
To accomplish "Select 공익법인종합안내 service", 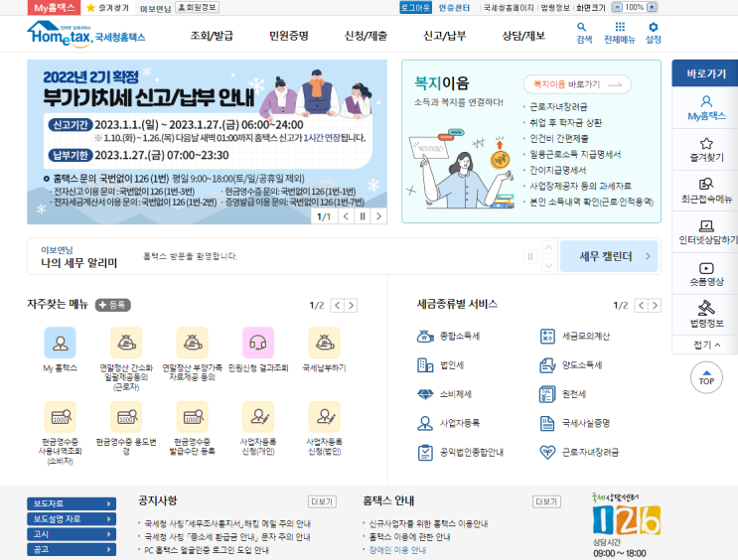I will (x=460, y=452).
